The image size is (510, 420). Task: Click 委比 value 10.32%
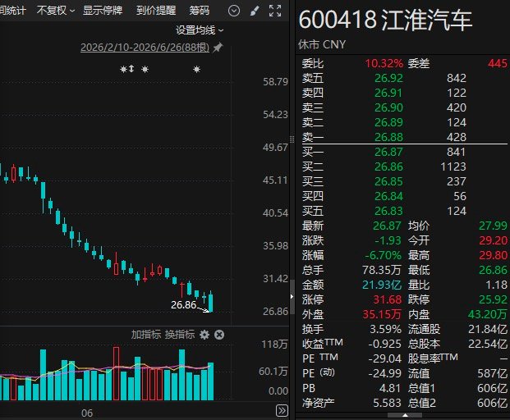pyautogui.click(x=384, y=63)
